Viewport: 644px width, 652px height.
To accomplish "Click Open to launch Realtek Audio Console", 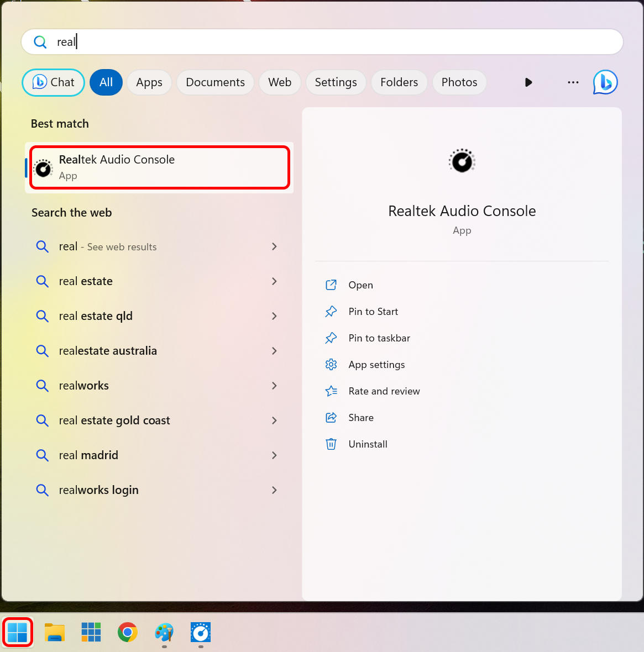I will coord(360,285).
